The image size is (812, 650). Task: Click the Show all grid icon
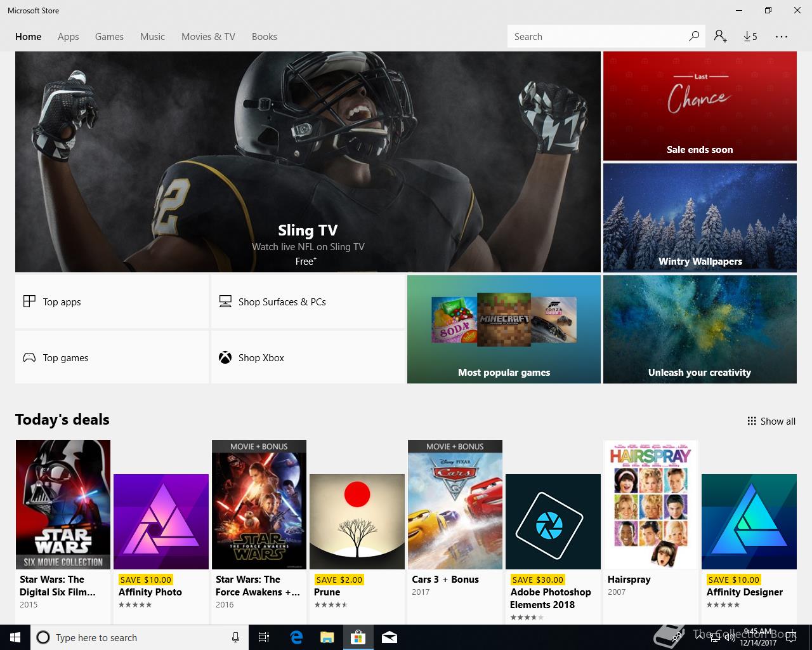(x=752, y=421)
